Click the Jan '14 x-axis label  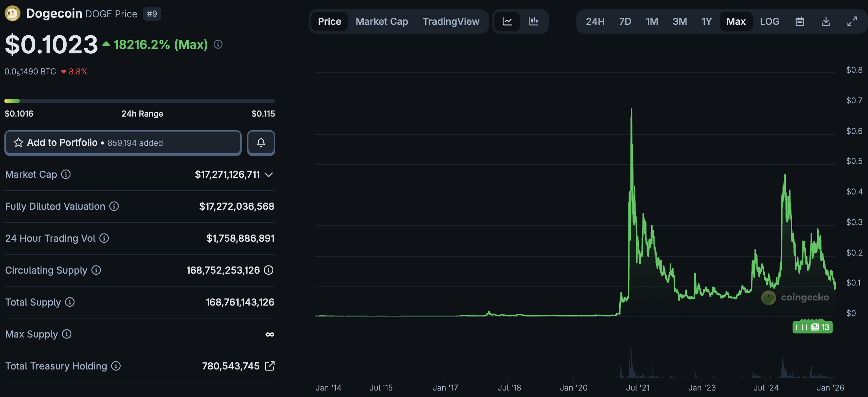(x=328, y=387)
